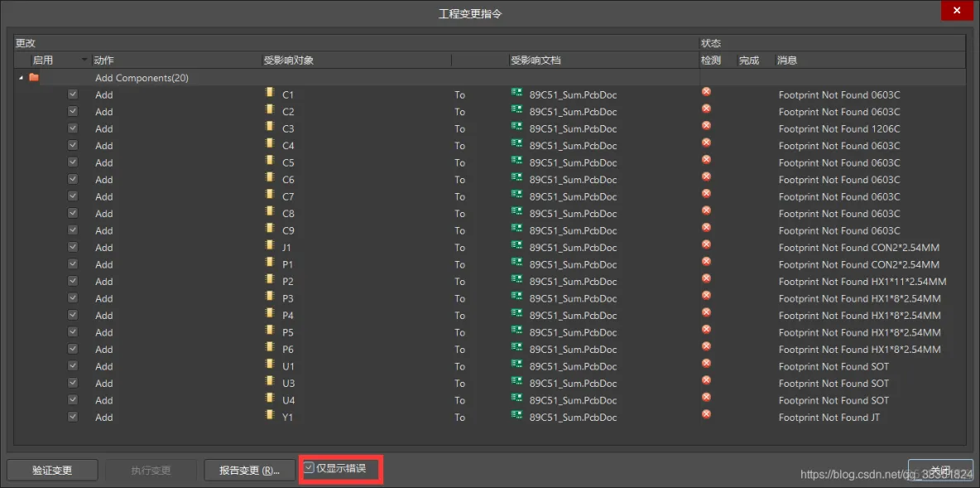The image size is (980, 488).
Task: Select the designator text C7
Action: click(x=288, y=196)
